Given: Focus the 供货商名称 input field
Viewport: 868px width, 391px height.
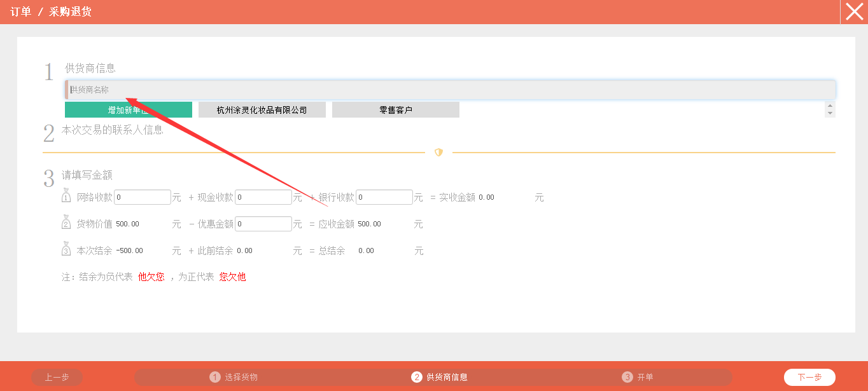Looking at the screenshot, I should click(x=451, y=90).
